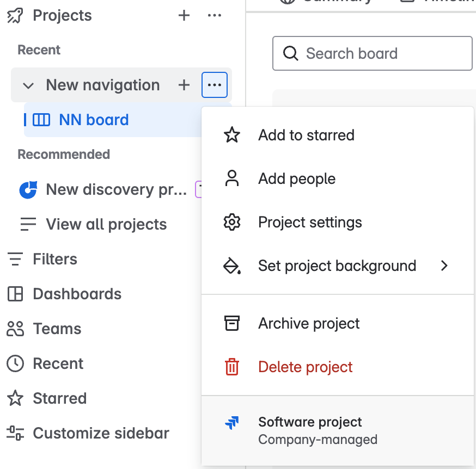
Task: Open the Set project background submenu
Action: (337, 266)
